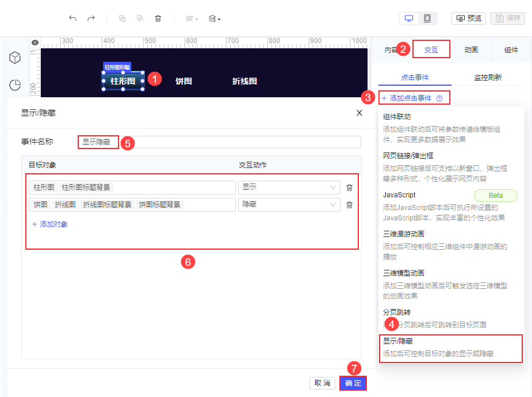Select the 折线图 title on canvas
The image size is (532, 397).
click(244, 81)
